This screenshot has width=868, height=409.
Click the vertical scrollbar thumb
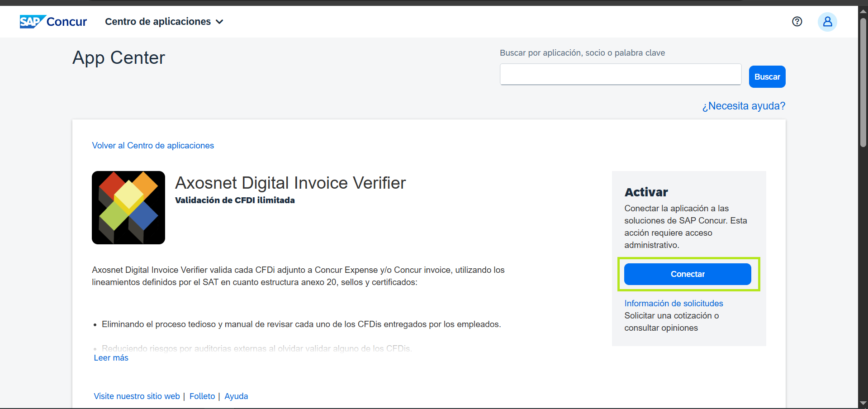(x=863, y=81)
